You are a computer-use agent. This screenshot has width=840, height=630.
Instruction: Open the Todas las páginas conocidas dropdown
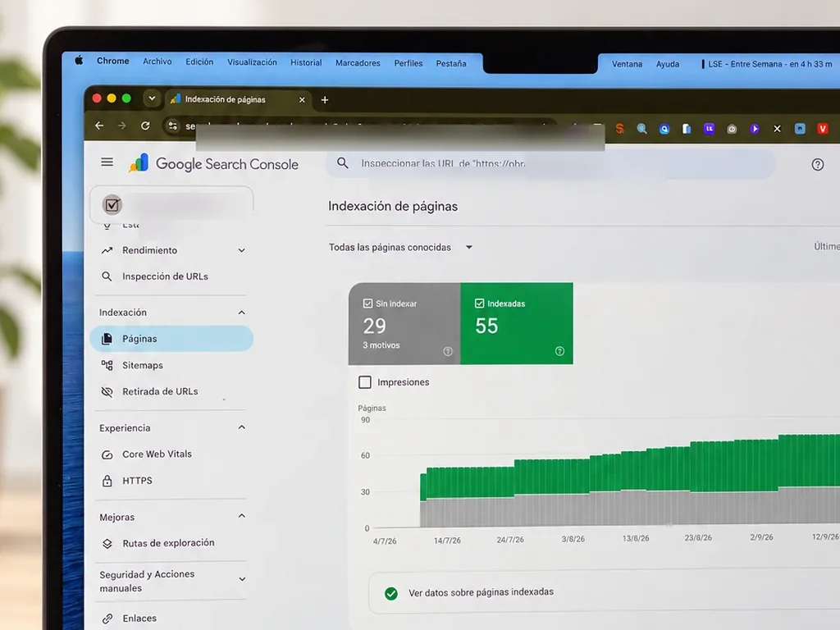click(400, 247)
